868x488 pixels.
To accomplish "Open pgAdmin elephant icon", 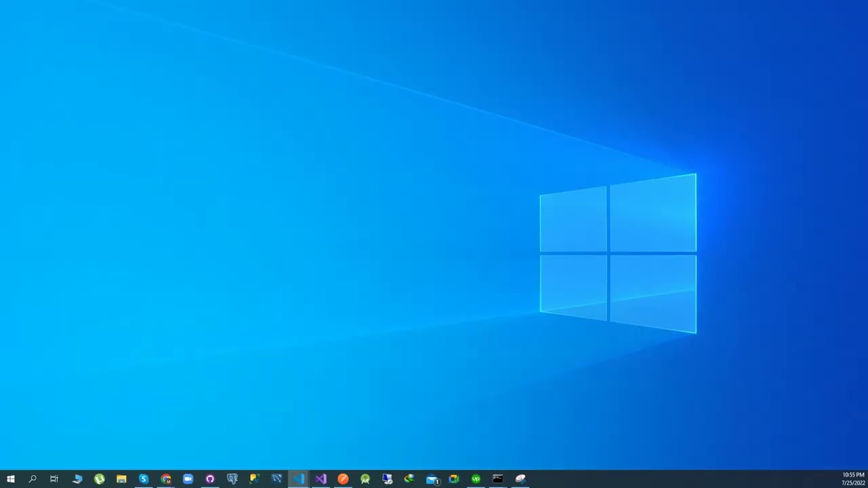I will 233,479.
